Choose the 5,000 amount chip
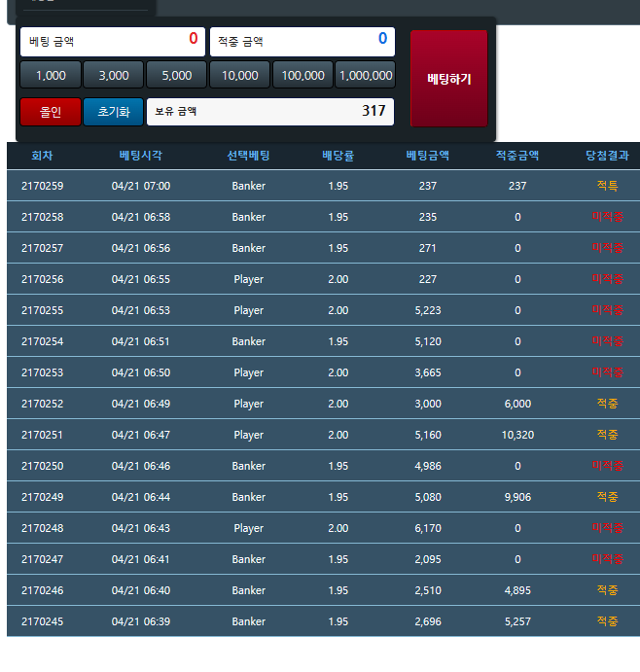Screen dimensions: 640x672 coord(177,75)
